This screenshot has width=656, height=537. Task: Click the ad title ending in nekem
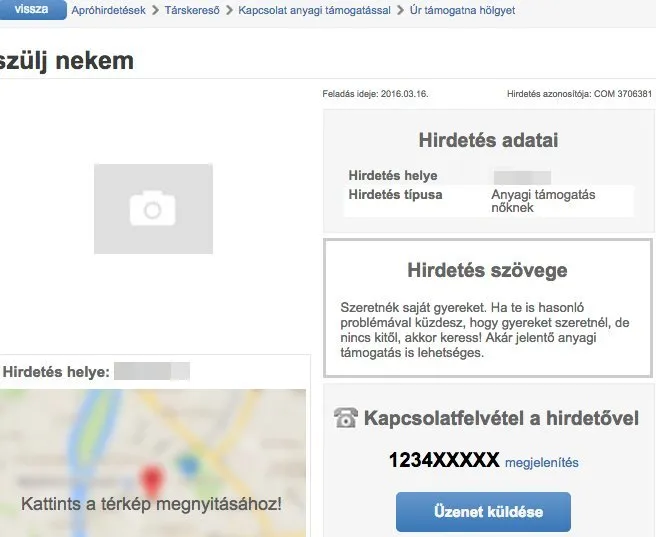click(67, 61)
